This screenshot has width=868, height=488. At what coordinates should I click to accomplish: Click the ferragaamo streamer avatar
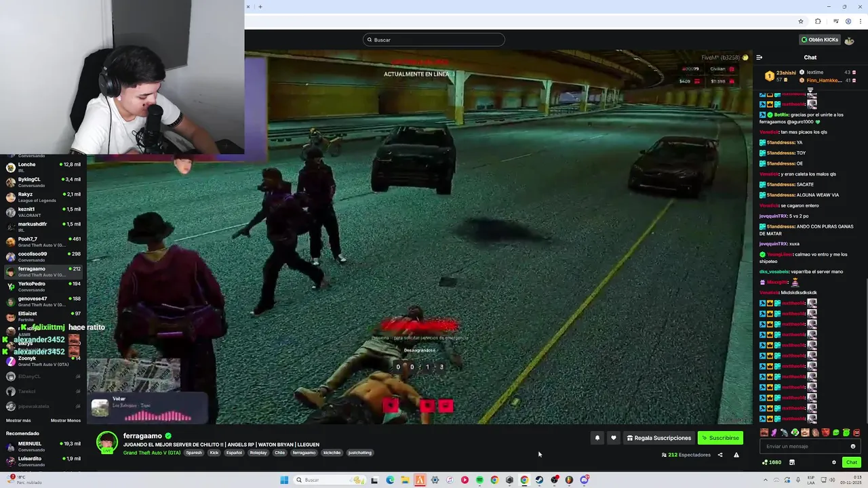pos(107,443)
